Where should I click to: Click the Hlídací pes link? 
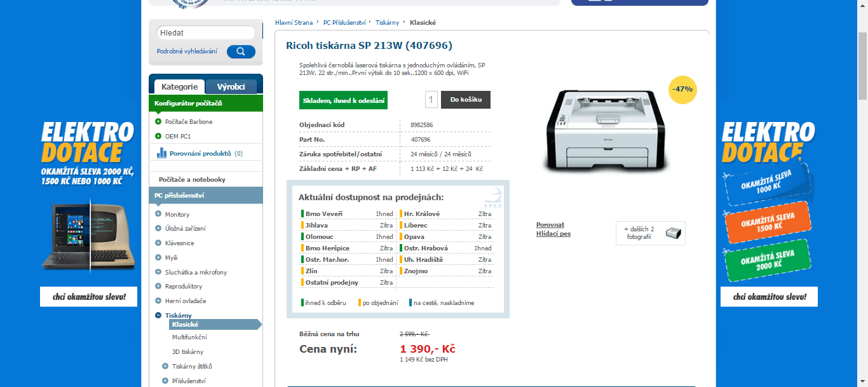coord(553,234)
